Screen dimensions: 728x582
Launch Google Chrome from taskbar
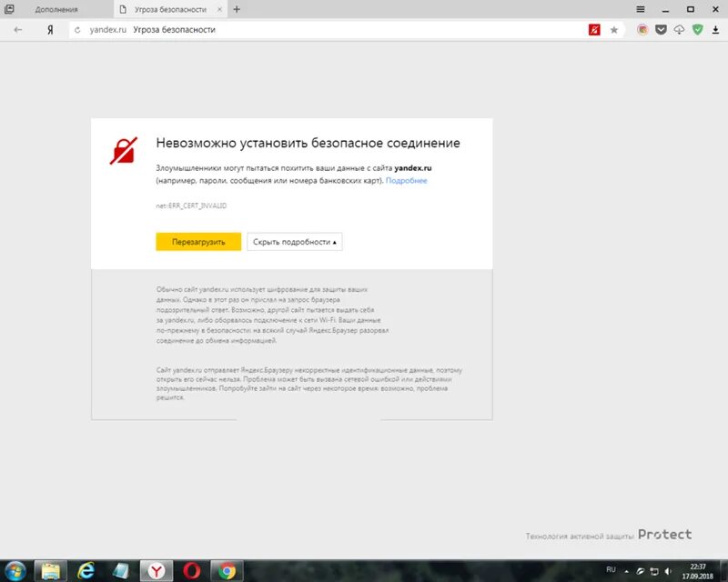point(227,571)
